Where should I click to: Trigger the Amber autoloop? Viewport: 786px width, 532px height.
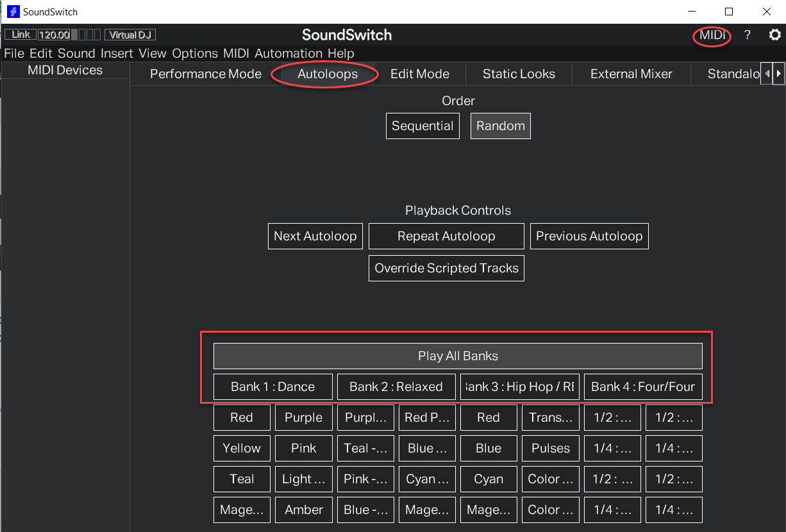(304, 510)
